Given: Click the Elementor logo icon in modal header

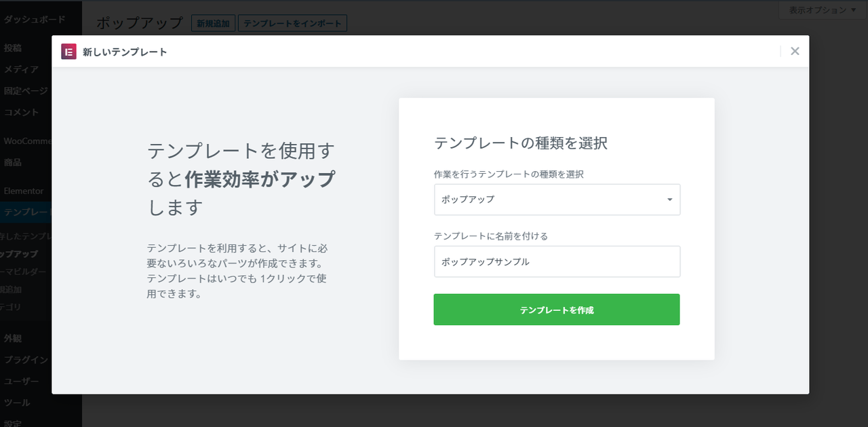Looking at the screenshot, I should pos(68,52).
